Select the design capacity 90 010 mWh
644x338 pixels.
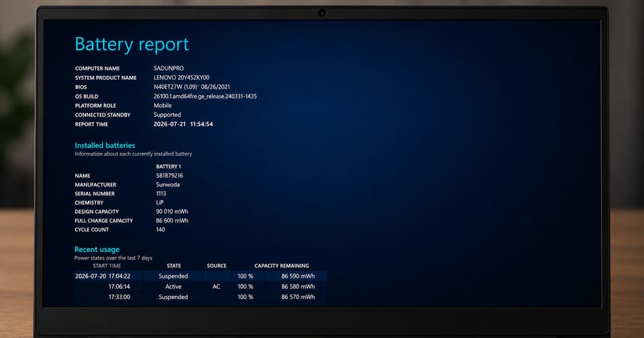[172, 211]
